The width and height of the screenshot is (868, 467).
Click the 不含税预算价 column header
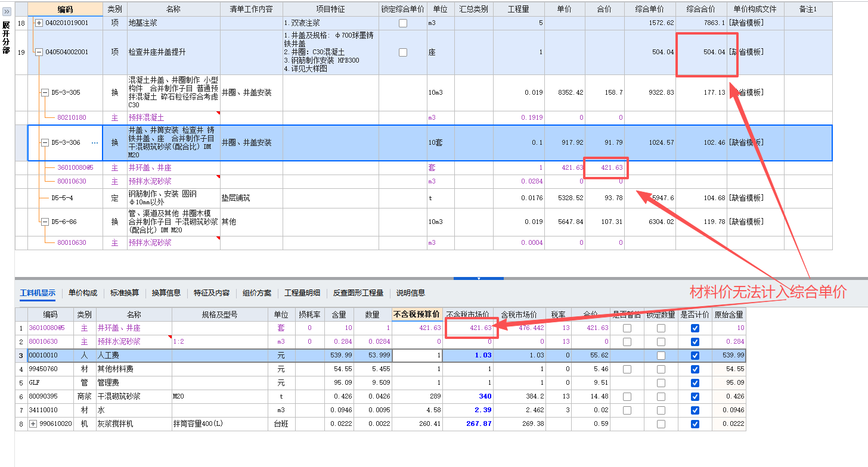[417, 315]
